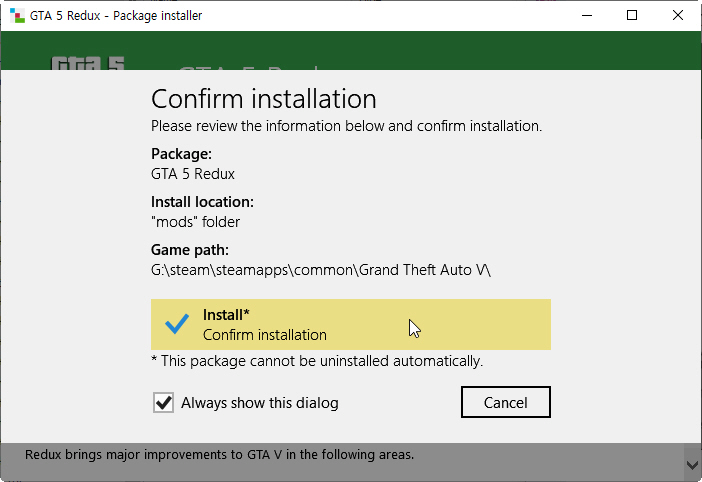Screen dimensions: 702x482
Task: Select the game path text
Action: [x=321, y=270]
